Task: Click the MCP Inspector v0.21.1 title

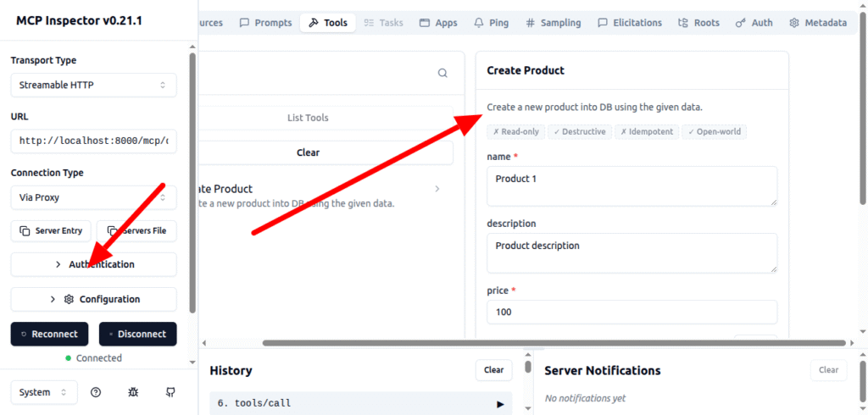Action: point(81,20)
